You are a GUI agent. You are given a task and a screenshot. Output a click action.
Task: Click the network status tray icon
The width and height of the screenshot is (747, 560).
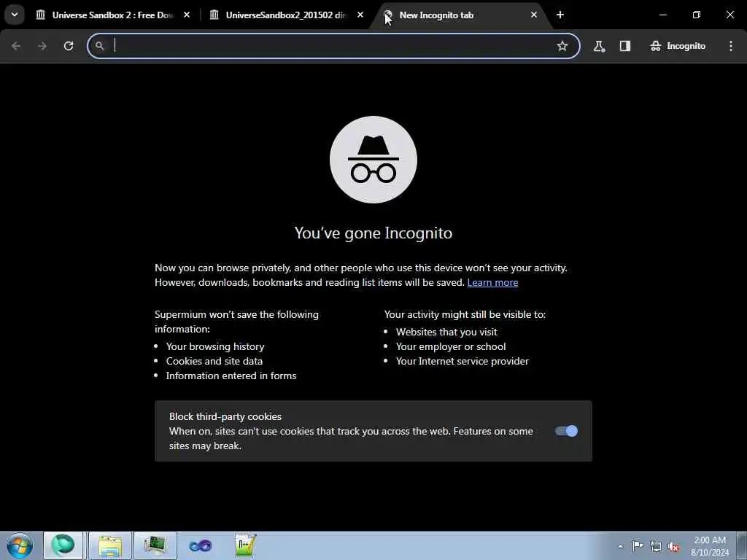pos(656,547)
